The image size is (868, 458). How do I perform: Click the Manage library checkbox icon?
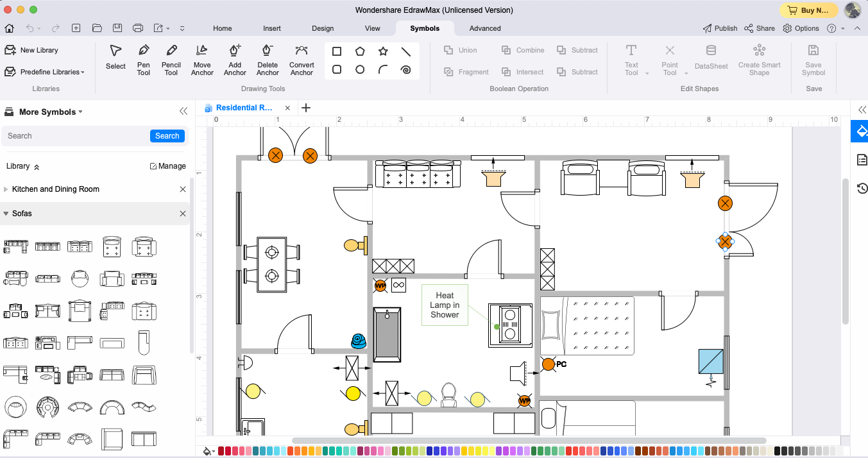tap(153, 166)
